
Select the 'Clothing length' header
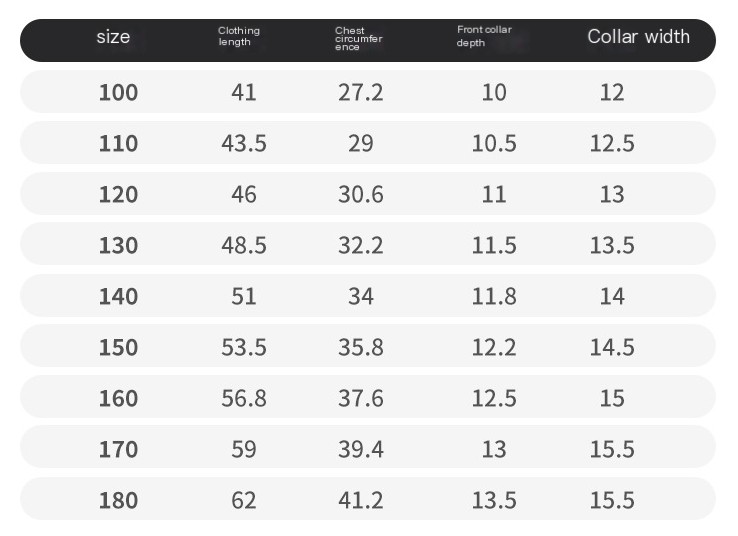[239, 36]
